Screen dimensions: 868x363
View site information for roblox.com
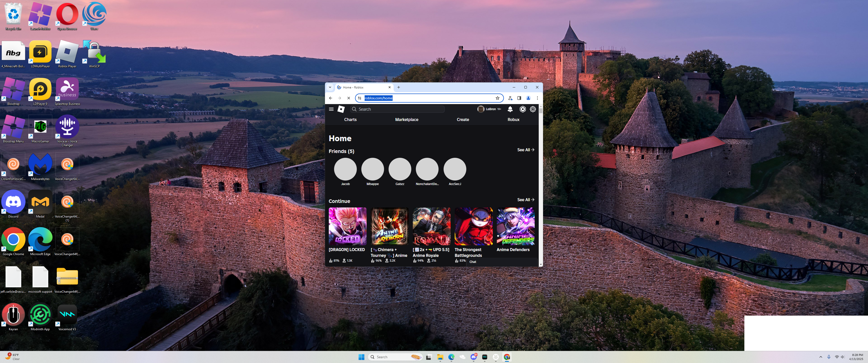pos(360,98)
